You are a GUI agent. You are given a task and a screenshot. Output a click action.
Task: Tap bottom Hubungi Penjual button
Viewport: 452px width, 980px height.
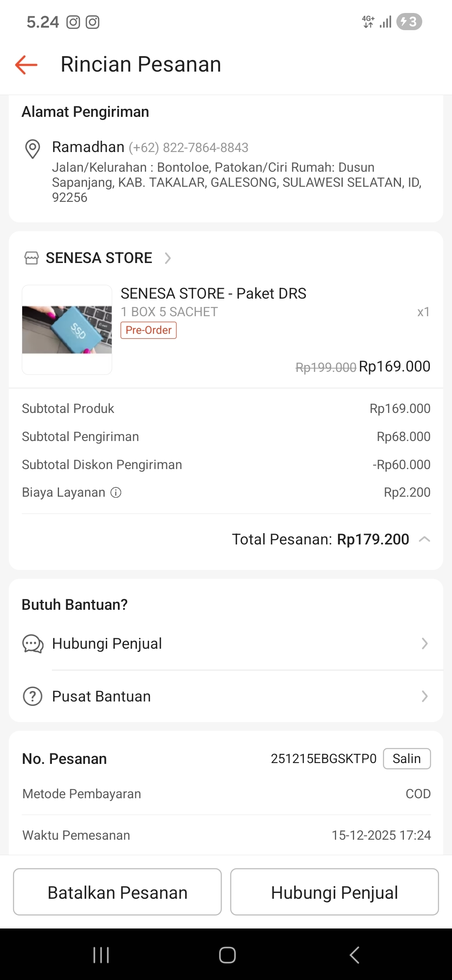[334, 892]
